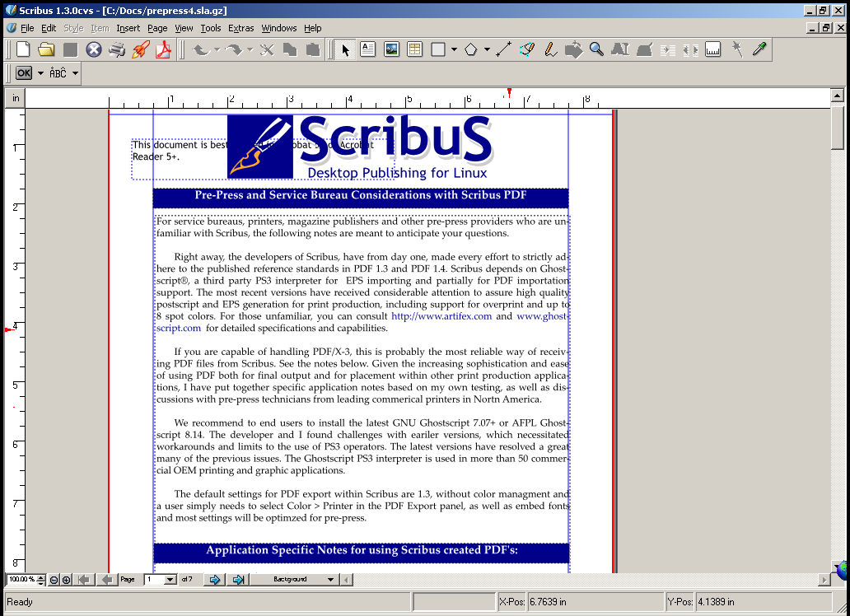Click the horizontal scrollbar left arrow
This screenshot has height=616, width=850.
[347, 580]
